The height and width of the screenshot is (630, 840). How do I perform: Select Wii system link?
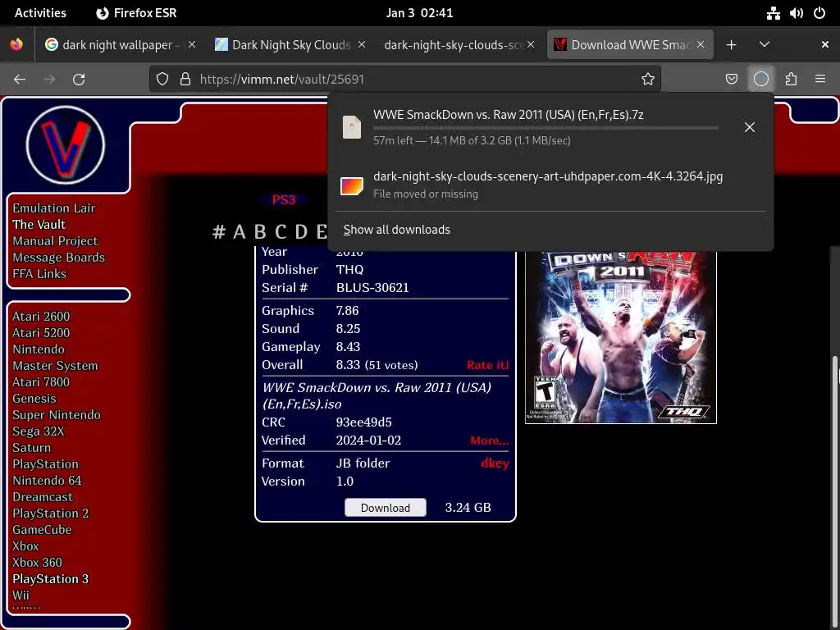[x=21, y=596]
